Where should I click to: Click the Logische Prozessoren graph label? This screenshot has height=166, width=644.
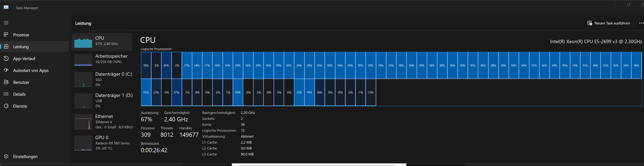click(156, 49)
